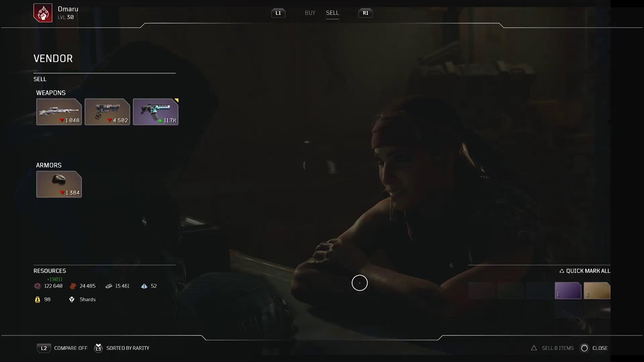Click the L2 button prompt icon
This screenshot has width=644, height=362.
pos(44,348)
